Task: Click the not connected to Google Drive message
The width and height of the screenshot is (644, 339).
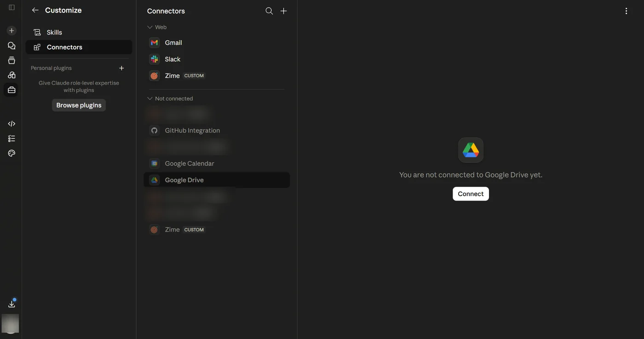Action: [x=471, y=175]
